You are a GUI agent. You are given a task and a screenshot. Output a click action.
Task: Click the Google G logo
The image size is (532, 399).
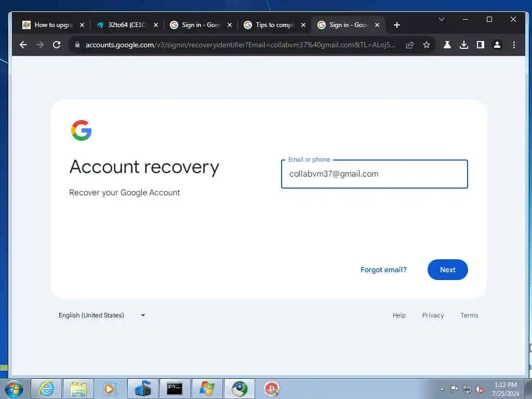[x=82, y=130]
